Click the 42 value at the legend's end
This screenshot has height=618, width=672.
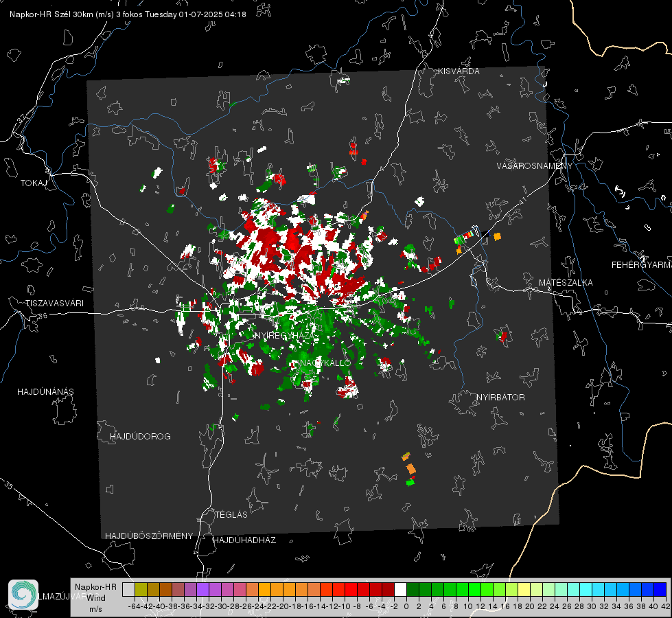pyautogui.click(x=666, y=606)
